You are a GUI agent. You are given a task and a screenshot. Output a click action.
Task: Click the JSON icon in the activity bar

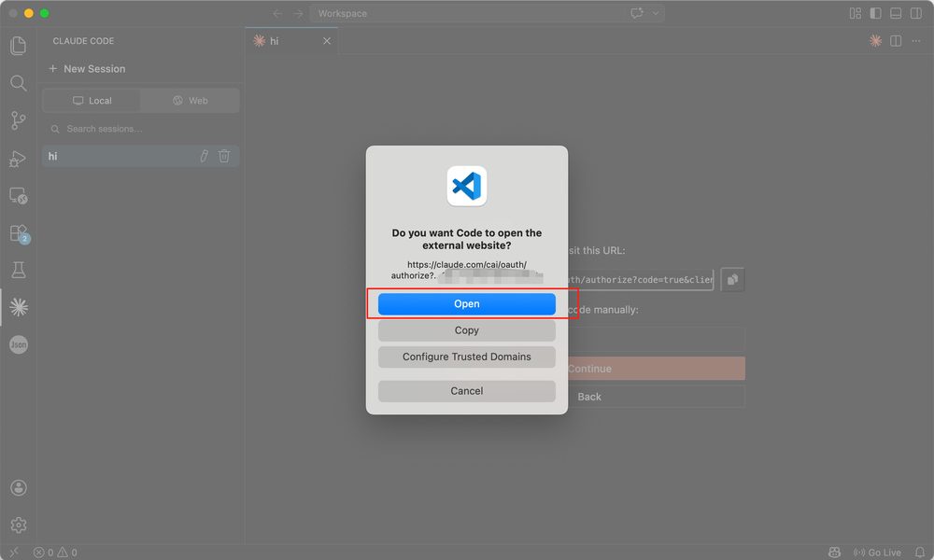pos(19,344)
